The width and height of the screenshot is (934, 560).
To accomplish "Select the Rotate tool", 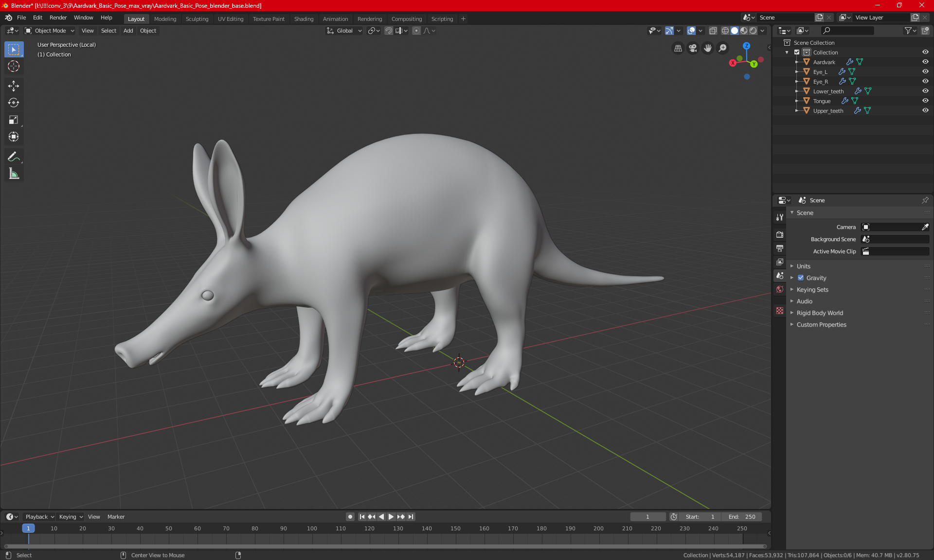I will point(14,103).
